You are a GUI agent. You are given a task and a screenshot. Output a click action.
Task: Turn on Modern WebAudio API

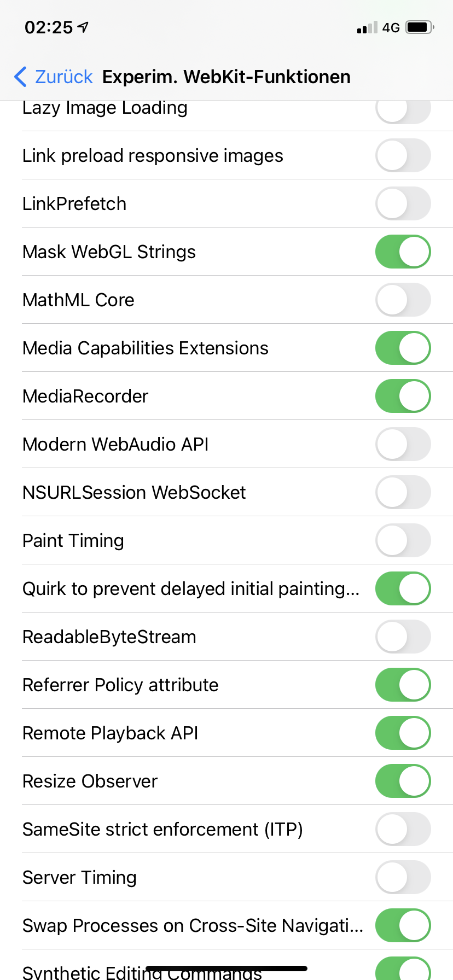[403, 444]
